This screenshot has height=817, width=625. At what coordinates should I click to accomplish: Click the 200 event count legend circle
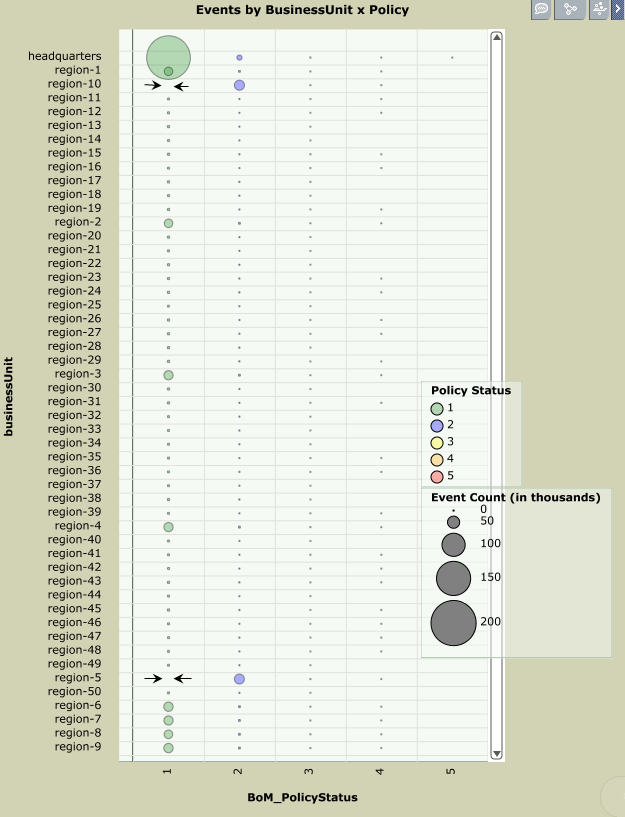coord(453,623)
